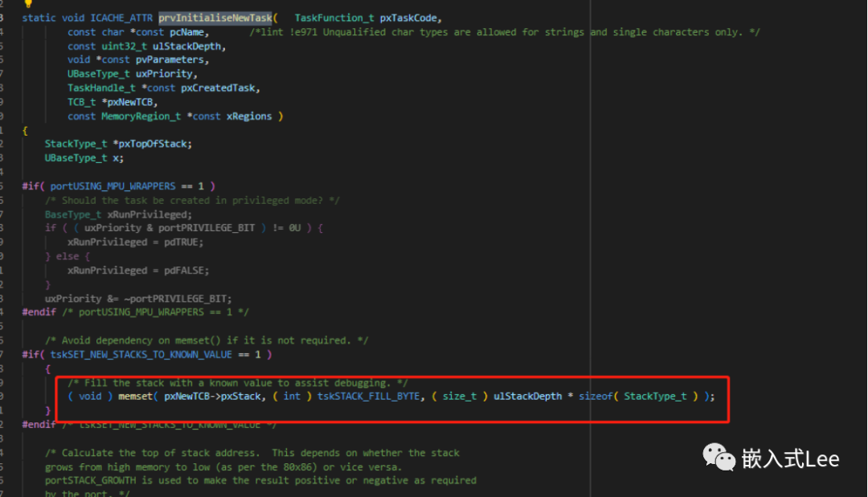This screenshot has height=497, width=868.
Task: Click tskSET_NEW_STACKS_TO_KNOWN_VALUE in the #if directive
Action: click(x=141, y=354)
